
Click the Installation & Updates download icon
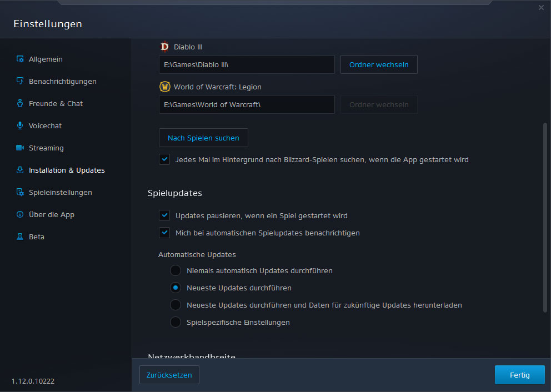click(20, 170)
